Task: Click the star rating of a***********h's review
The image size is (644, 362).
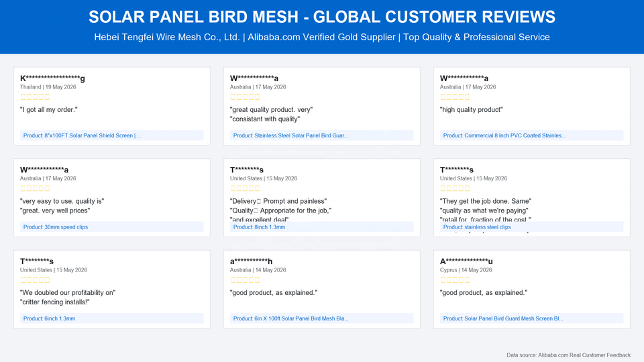Action: click(245, 280)
